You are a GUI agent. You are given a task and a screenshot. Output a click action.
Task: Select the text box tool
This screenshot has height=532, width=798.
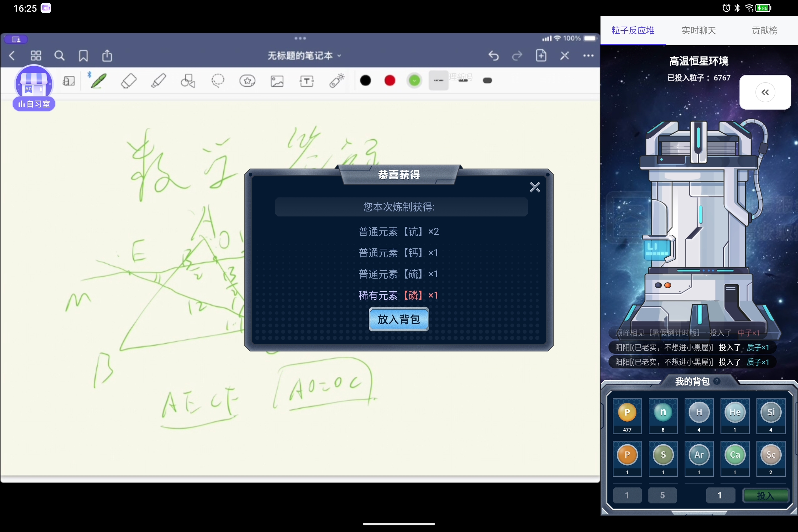click(x=307, y=81)
